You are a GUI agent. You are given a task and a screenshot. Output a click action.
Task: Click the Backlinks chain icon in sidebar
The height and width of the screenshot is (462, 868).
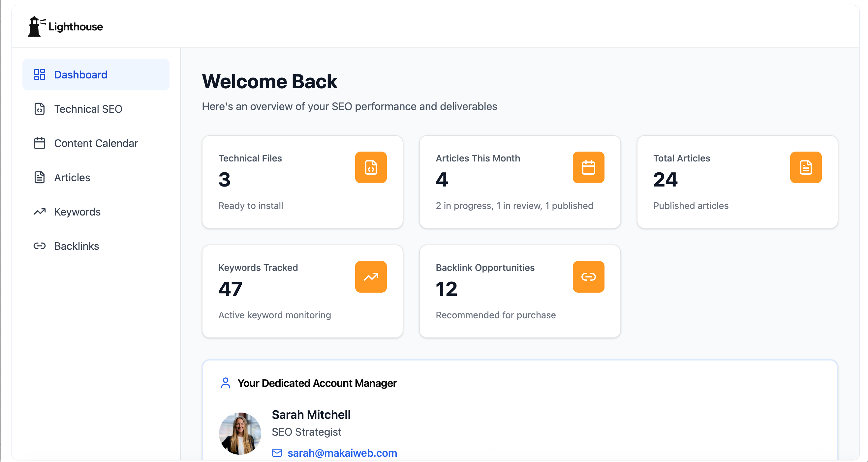(x=40, y=246)
